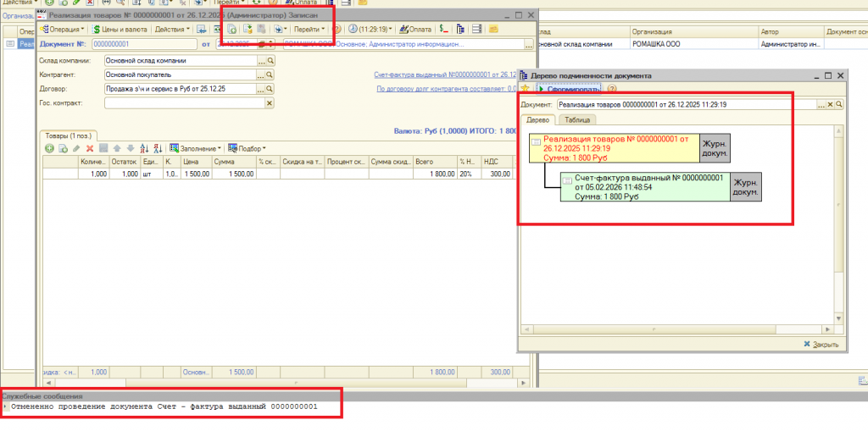Click the 1 800,00 total cell in row
868x431 pixels.
(436, 174)
